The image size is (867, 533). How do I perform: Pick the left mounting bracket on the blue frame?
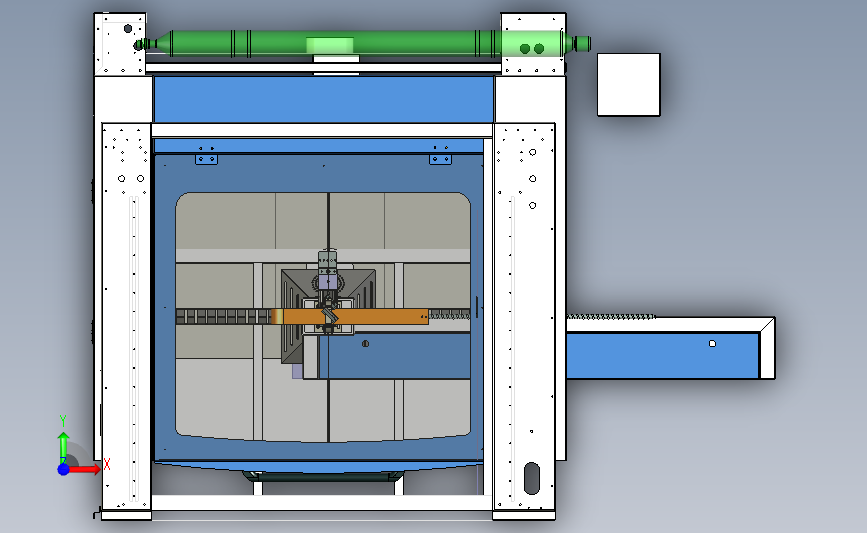click(206, 159)
